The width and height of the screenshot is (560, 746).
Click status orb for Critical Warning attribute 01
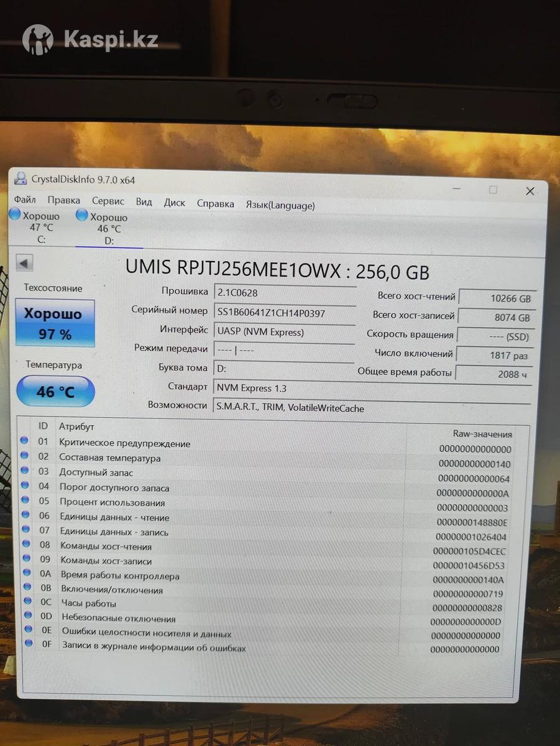pos(25,441)
